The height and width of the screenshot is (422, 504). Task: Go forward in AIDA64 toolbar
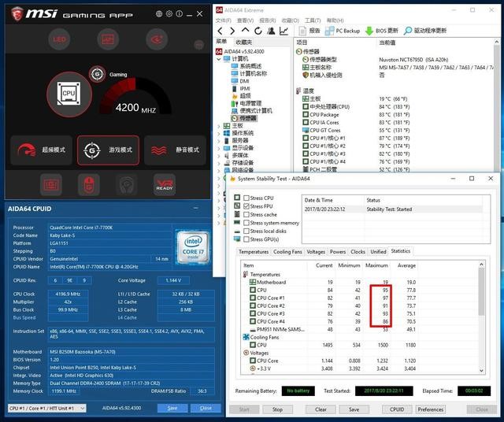tap(232, 31)
